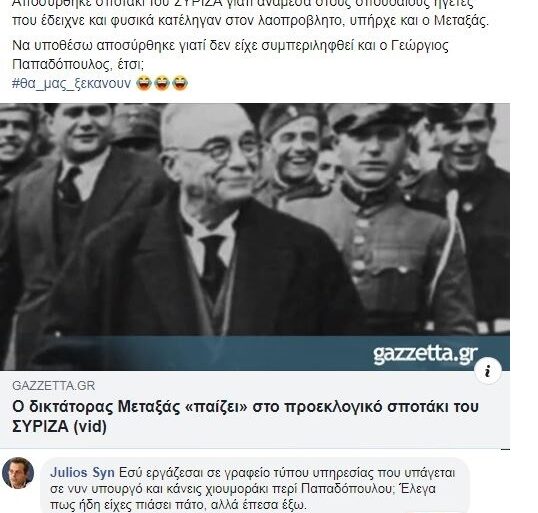The height and width of the screenshot is (513, 538).
Task: Click the last laughing emoji in the post
Action: tap(180, 83)
